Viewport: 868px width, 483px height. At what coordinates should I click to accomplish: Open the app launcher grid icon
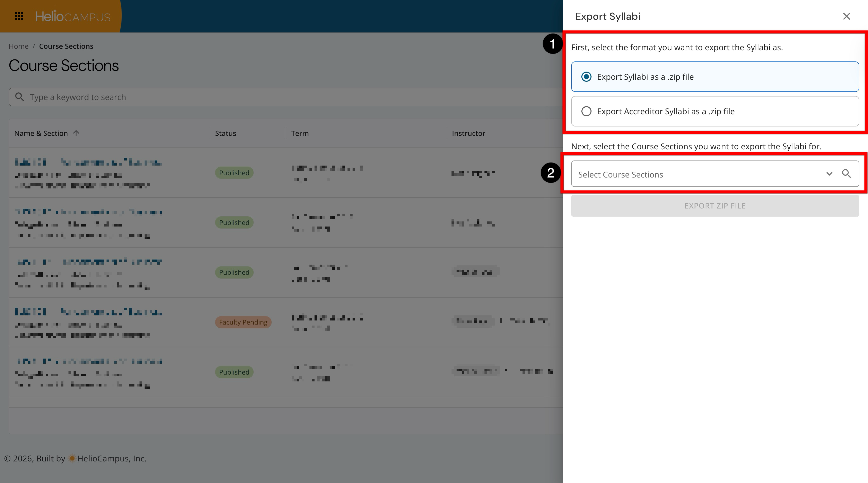tap(19, 16)
